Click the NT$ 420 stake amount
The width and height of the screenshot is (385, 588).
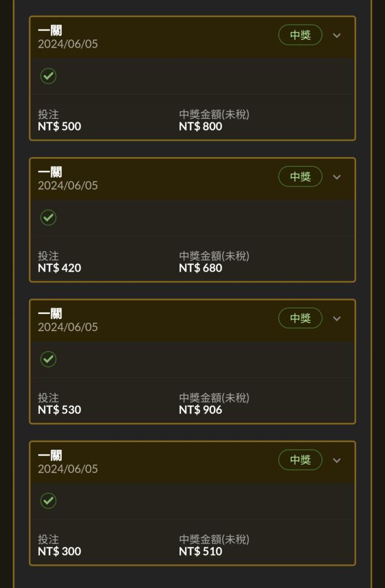coord(59,268)
